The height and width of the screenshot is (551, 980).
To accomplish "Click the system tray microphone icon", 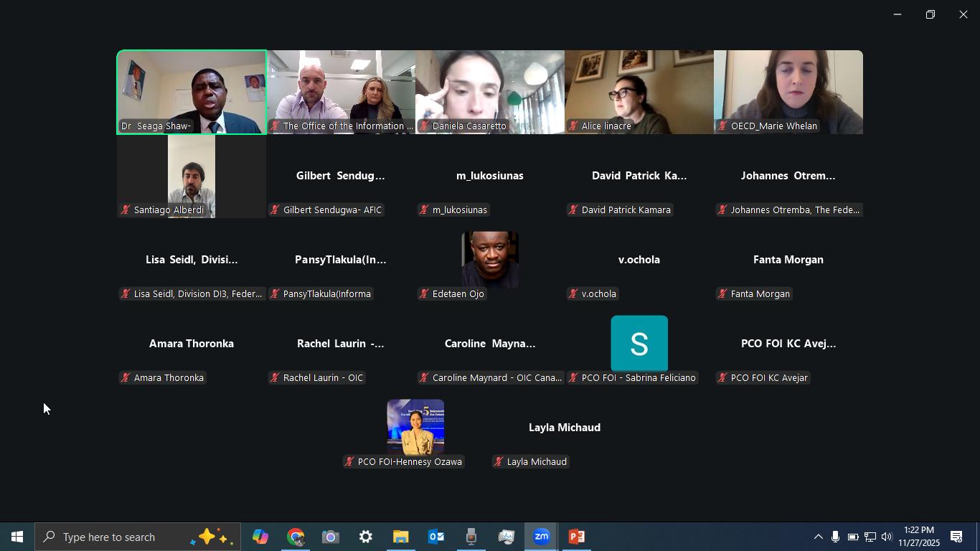I will [835, 537].
